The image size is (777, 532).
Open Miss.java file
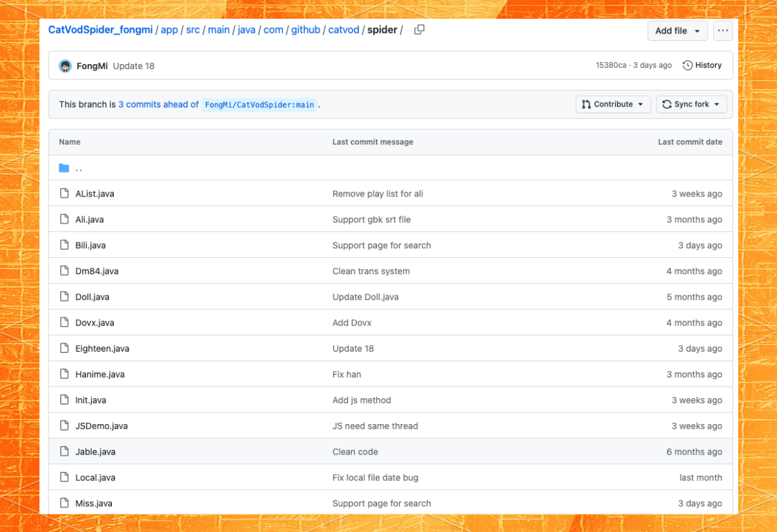pyautogui.click(x=94, y=503)
